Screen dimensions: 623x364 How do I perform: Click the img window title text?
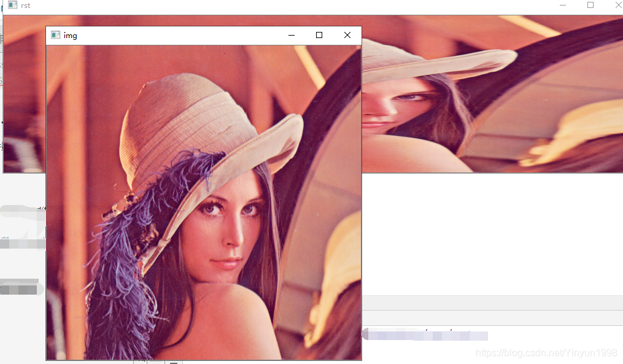71,36
